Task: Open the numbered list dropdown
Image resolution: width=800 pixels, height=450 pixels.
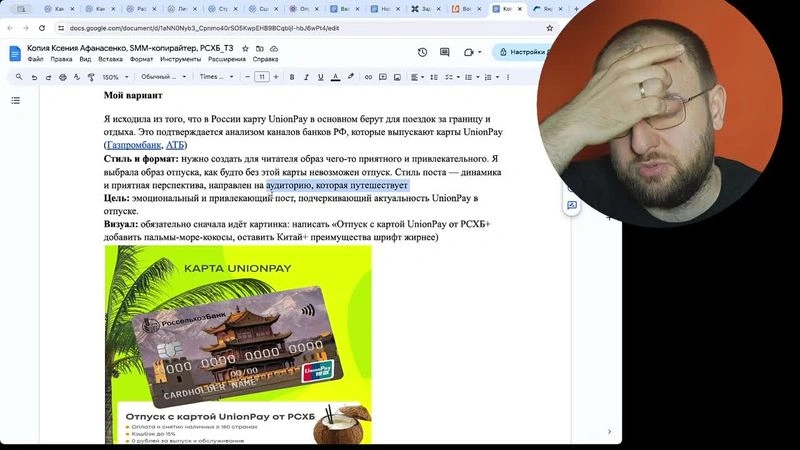Action: pos(491,77)
